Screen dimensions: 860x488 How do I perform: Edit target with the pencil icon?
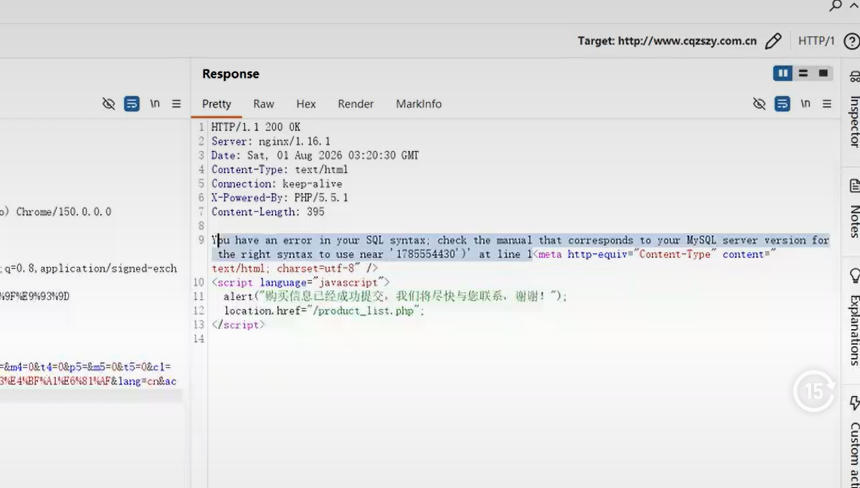click(x=773, y=41)
